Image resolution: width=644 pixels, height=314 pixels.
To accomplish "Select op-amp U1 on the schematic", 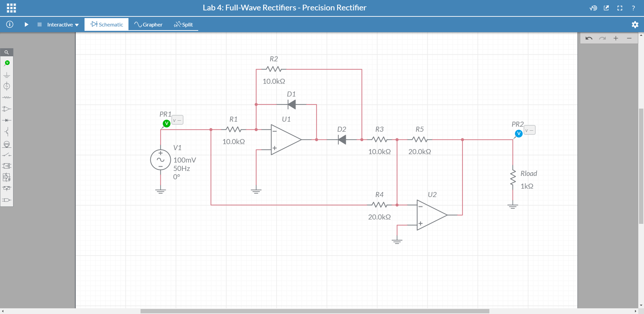I will click(x=286, y=140).
